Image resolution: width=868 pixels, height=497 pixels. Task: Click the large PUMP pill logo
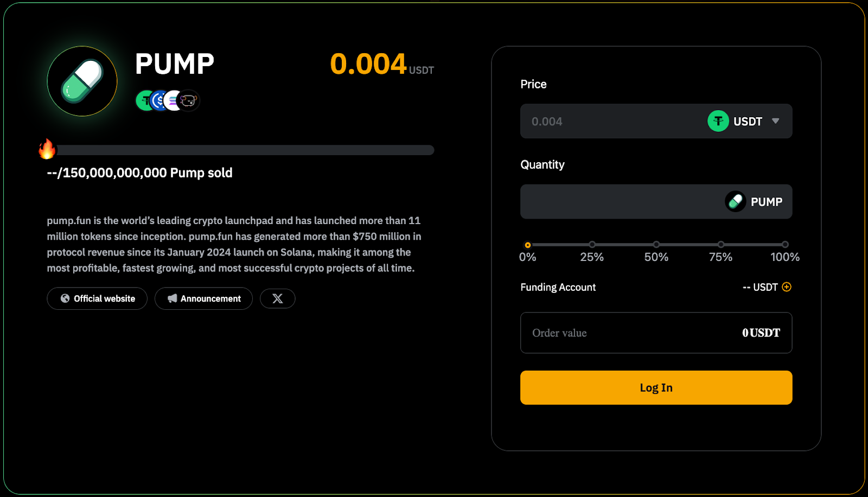(x=82, y=81)
